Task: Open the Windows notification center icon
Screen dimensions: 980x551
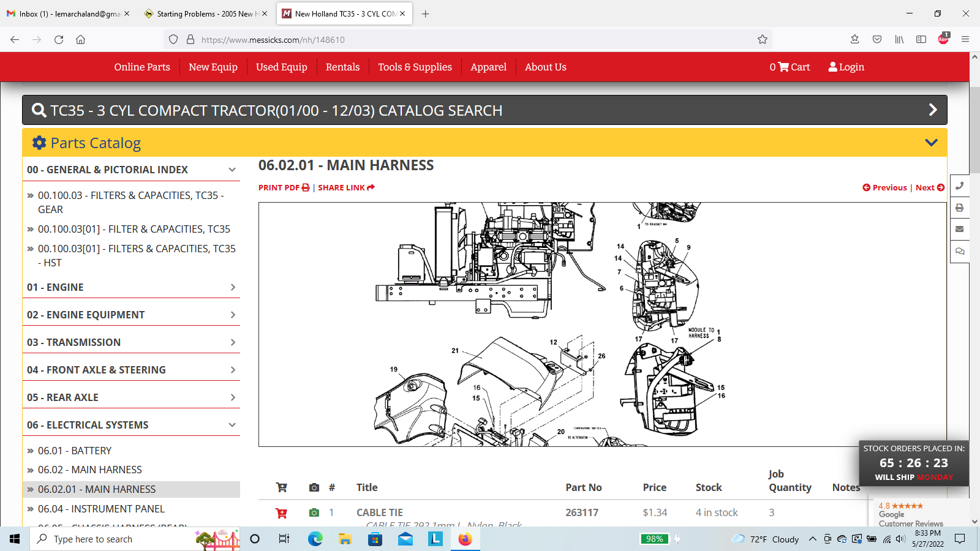Action: click(960, 539)
